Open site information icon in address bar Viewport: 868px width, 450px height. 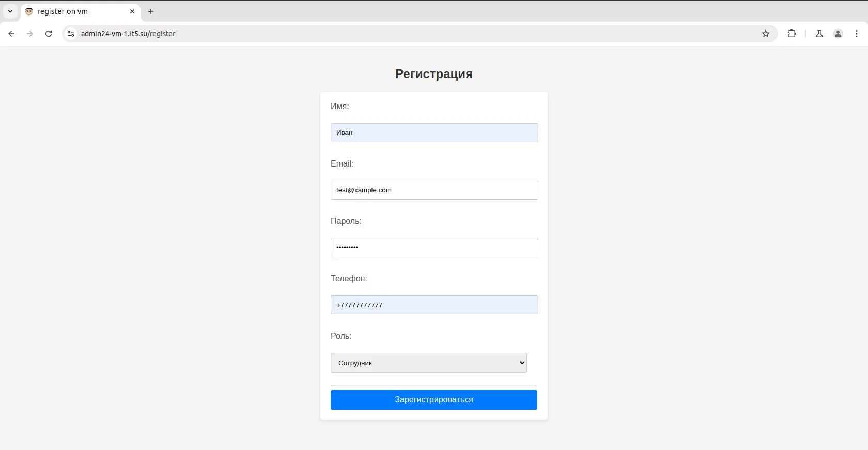click(71, 34)
